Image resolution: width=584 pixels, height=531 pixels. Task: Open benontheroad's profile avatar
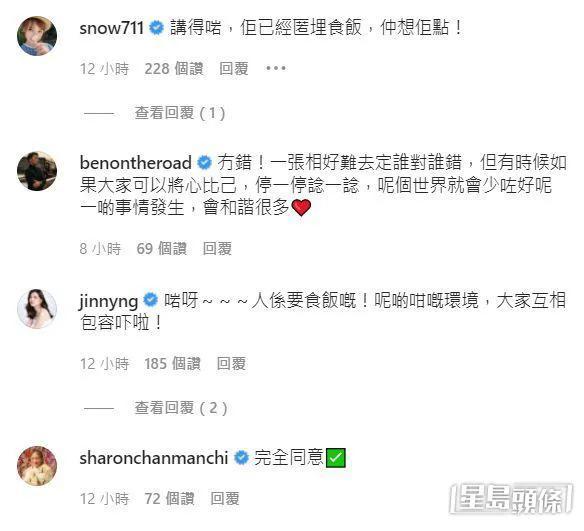tap(37, 171)
